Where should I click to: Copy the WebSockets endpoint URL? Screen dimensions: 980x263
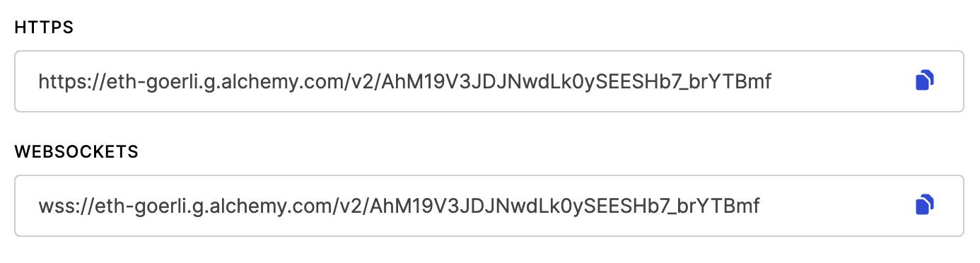click(925, 206)
